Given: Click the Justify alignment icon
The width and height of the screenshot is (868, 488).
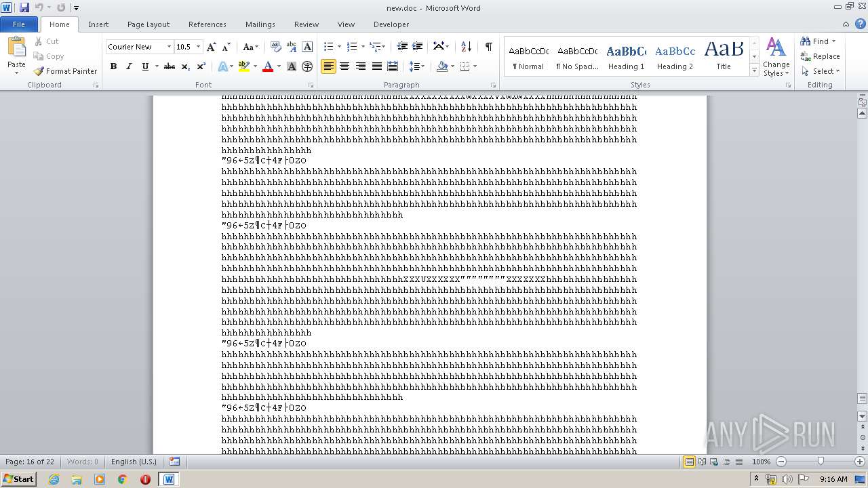Looking at the screenshot, I should [376, 66].
